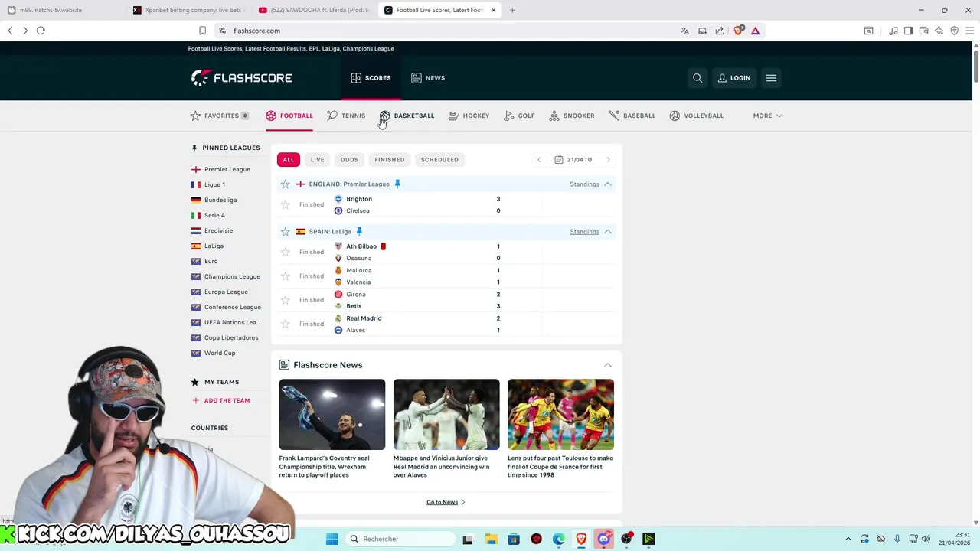Collapse the Premier League section chevron
The width and height of the screenshot is (980, 551).
coord(608,184)
